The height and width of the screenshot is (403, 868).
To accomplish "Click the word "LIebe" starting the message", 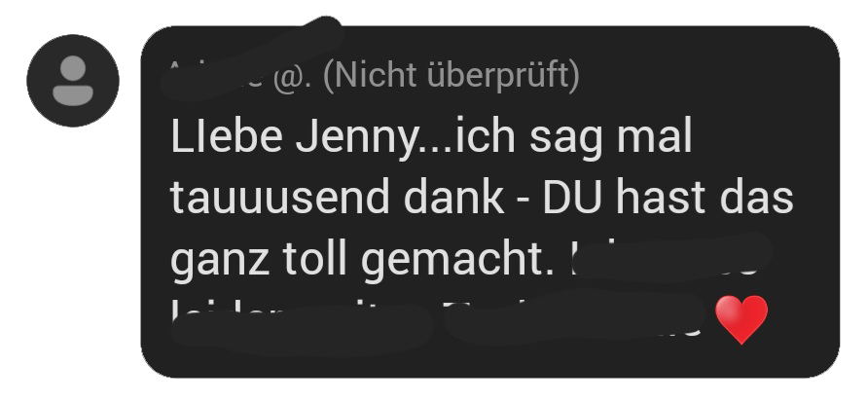I will tap(227, 136).
